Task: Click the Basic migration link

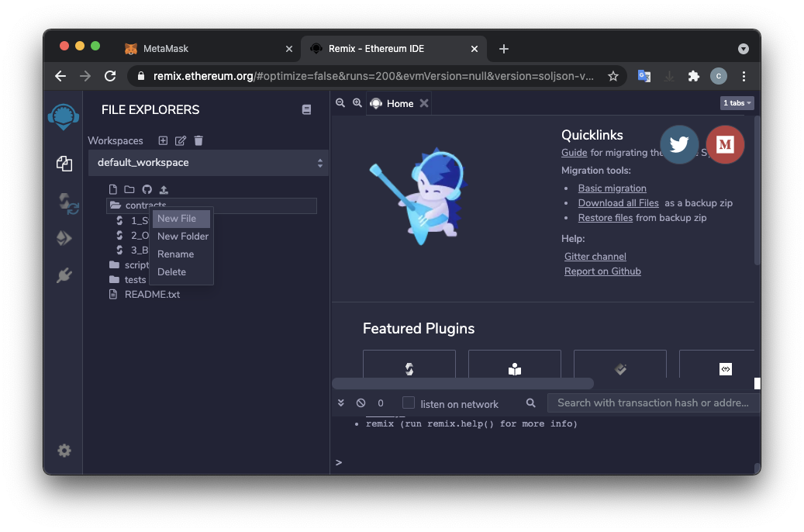Action: (x=612, y=188)
